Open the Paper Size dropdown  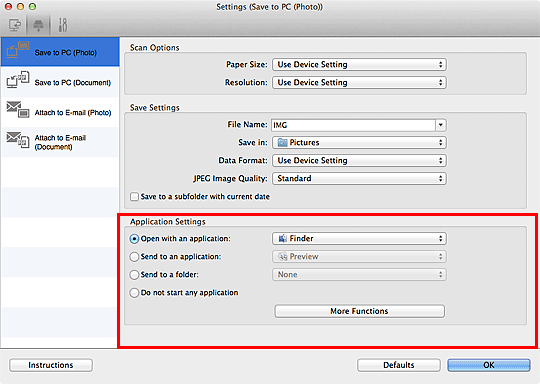(x=359, y=64)
